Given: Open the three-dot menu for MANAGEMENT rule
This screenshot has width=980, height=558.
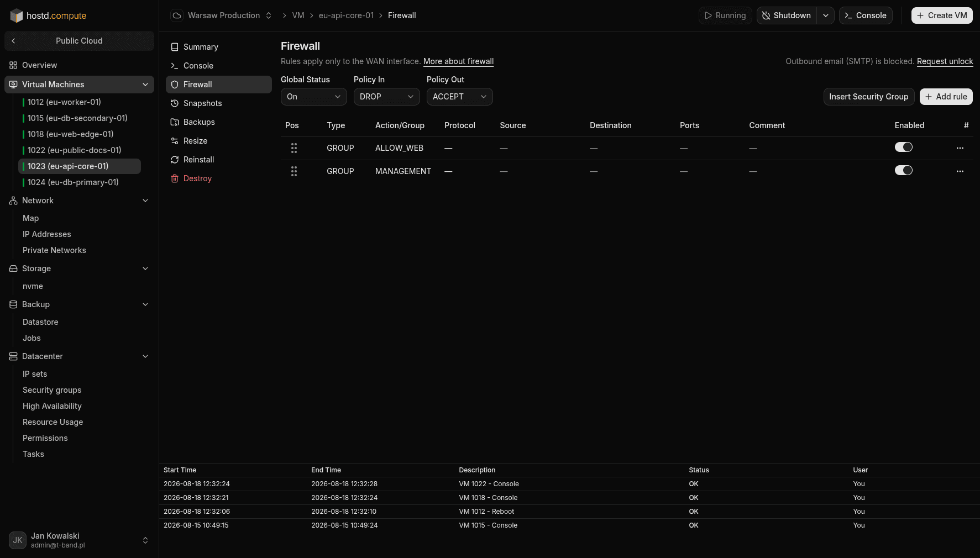Looking at the screenshot, I should tap(960, 171).
